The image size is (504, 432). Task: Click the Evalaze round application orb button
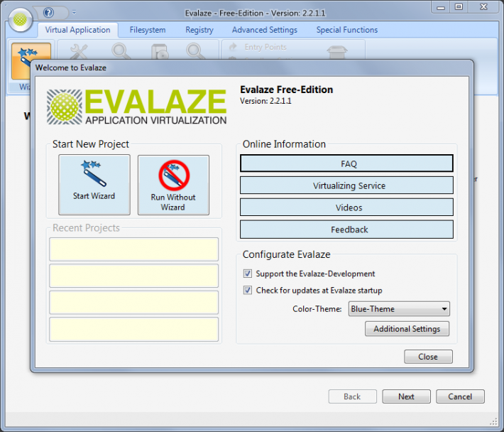click(21, 20)
